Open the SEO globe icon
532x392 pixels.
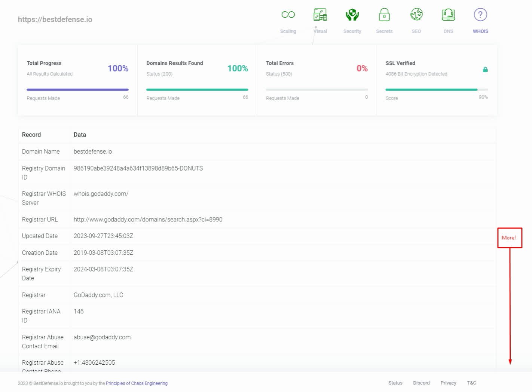click(x=416, y=15)
